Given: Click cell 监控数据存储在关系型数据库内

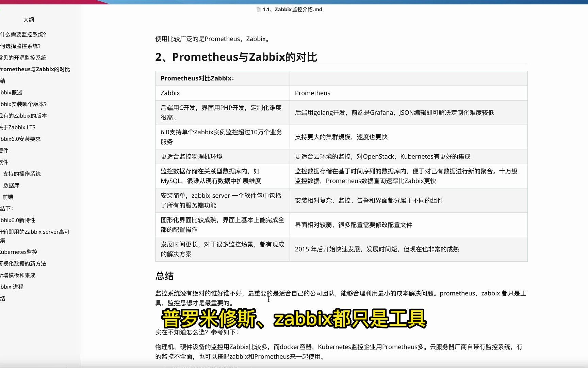Looking at the screenshot, I should click(x=222, y=176).
